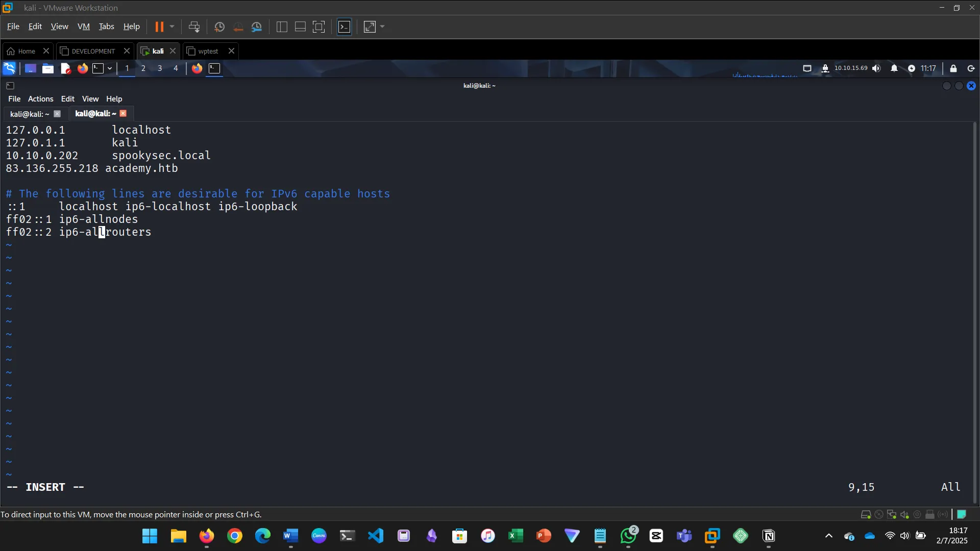Screen dimensions: 980x551
Task: Switch to workspace 3
Action: click(159, 68)
